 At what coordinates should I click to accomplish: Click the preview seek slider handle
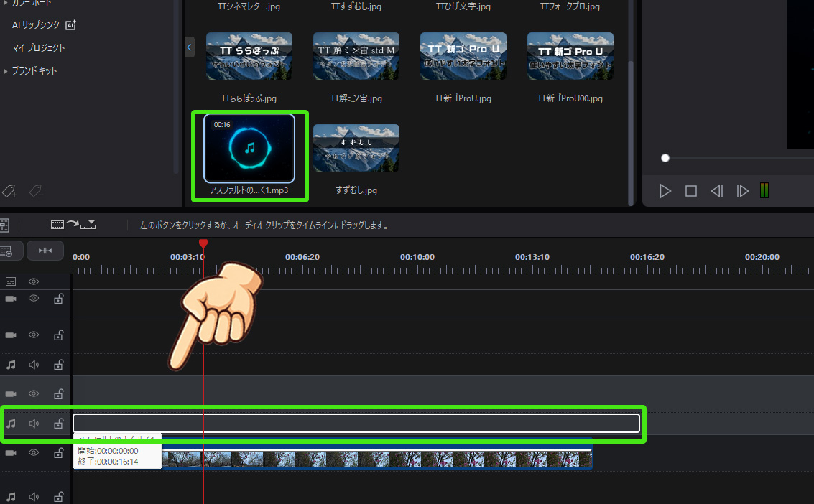665,158
